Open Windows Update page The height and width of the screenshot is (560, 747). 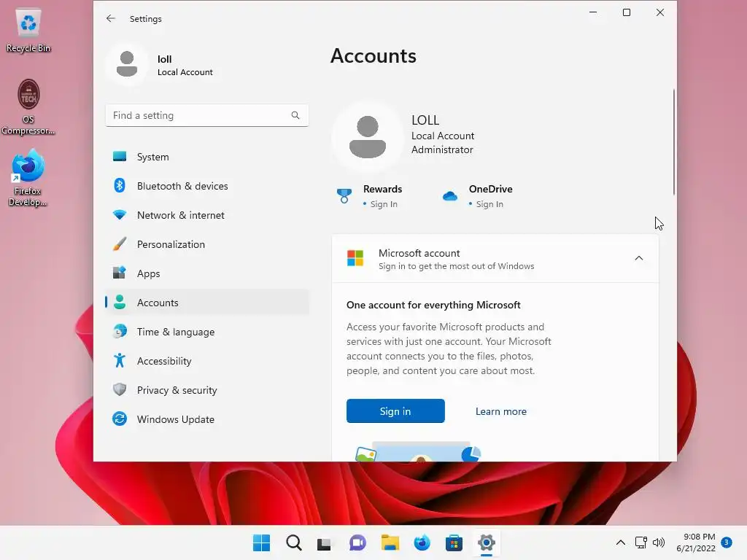[x=206, y=419]
